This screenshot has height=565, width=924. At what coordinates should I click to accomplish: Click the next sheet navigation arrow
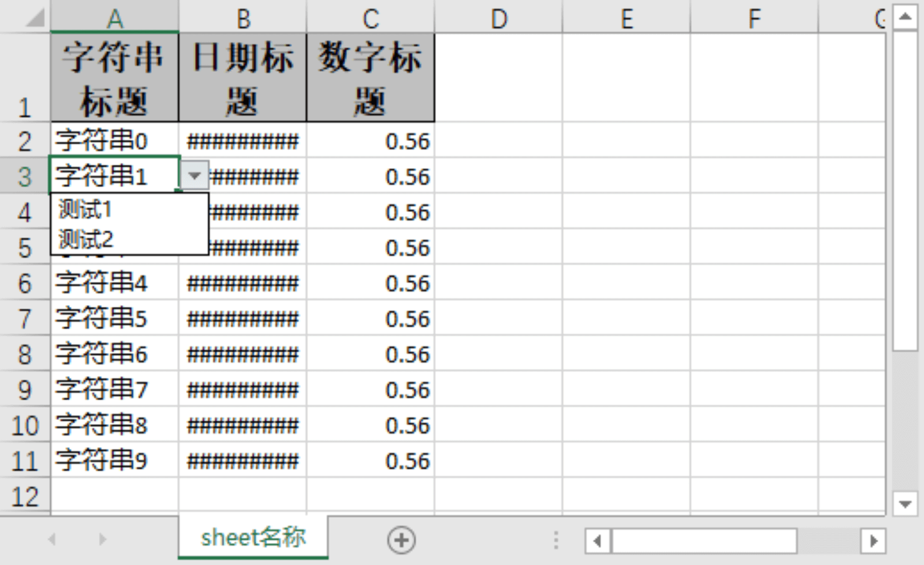[102, 540]
